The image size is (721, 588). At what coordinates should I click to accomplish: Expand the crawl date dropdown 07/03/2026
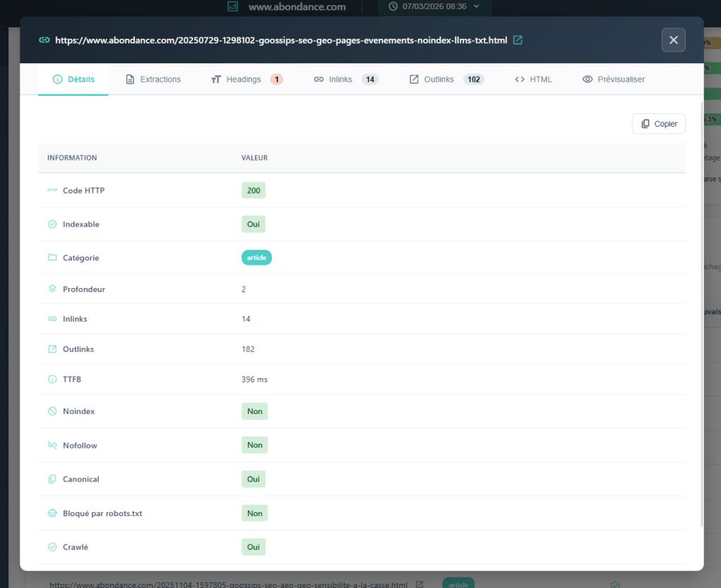pos(434,7)
